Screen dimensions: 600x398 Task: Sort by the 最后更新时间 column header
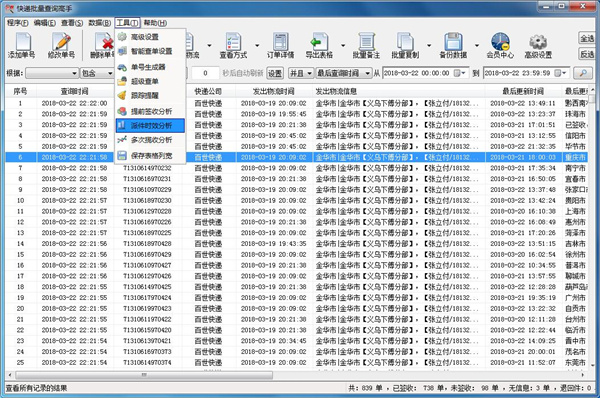pyautogui.click(x=523, y=91)
